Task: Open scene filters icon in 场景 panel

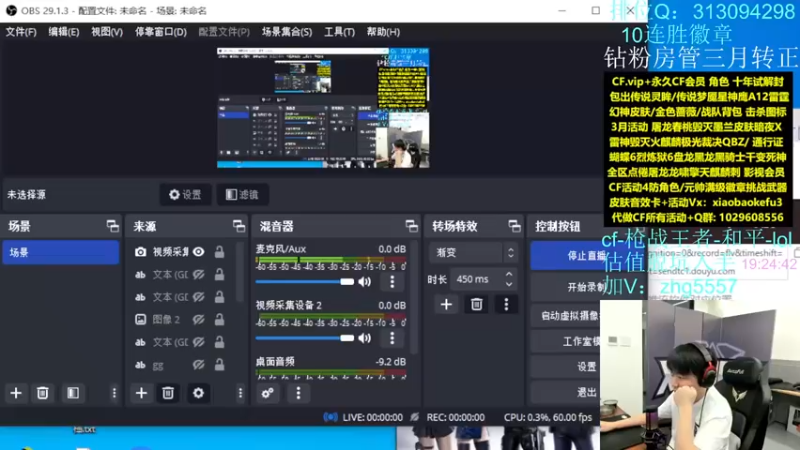Action: [x=73, y=393]
